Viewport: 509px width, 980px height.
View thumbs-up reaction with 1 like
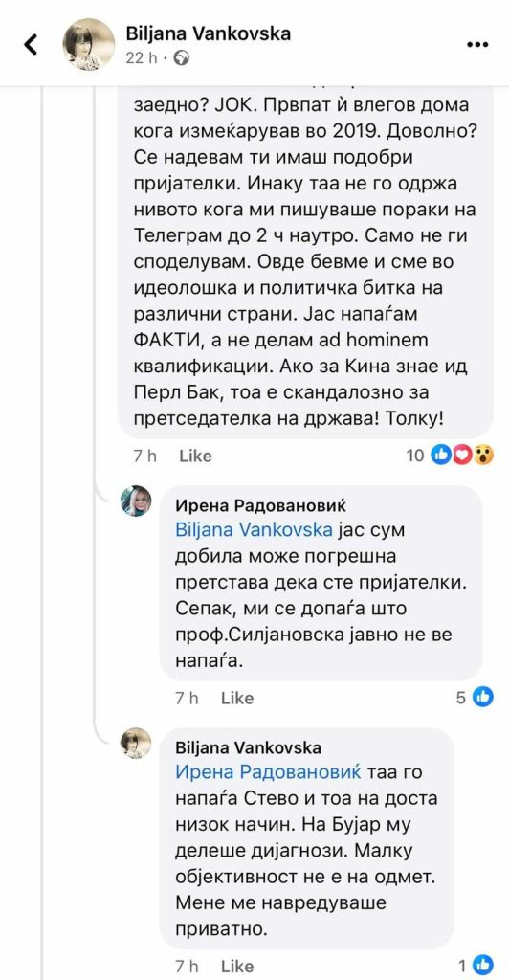click(x=483, y=965)
